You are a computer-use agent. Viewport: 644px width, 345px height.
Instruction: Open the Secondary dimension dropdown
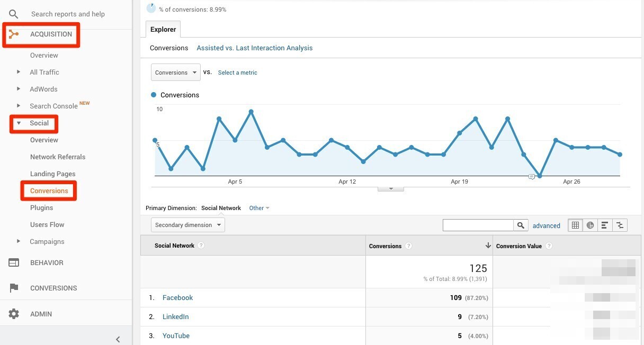[187, 225]
